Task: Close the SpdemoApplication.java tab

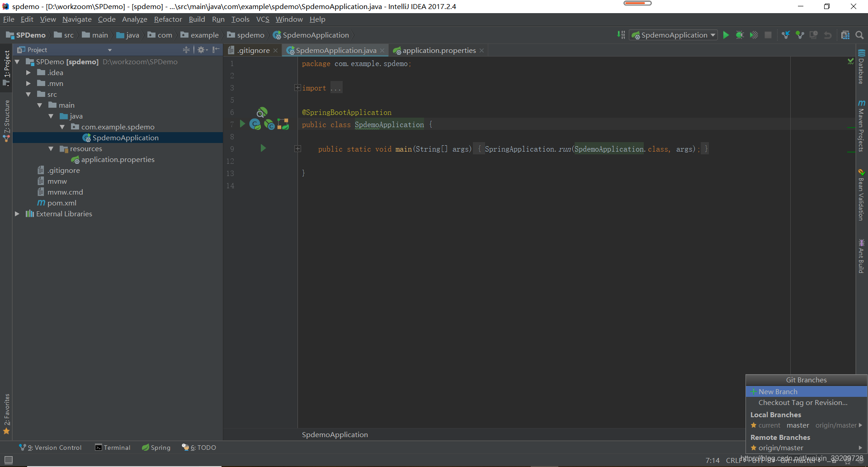Action: (382, 50)
